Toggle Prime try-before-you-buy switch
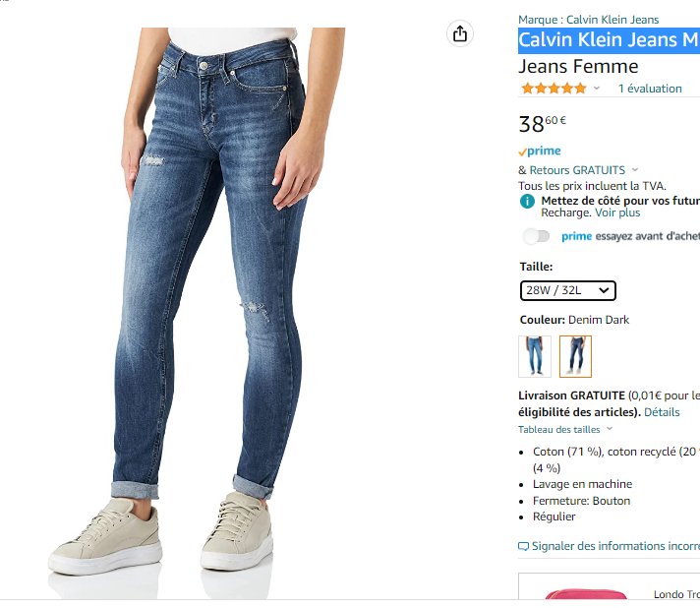The image size is (700, 608). coord(537,236)
